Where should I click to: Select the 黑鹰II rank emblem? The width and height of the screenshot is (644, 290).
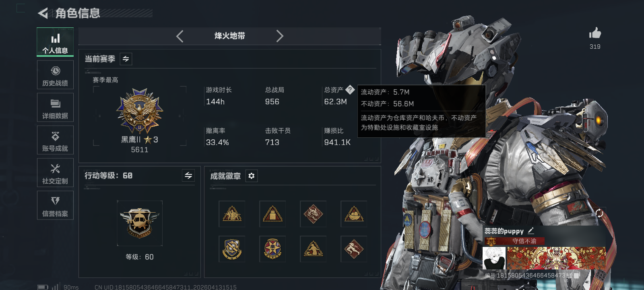(x=140, y=112)
